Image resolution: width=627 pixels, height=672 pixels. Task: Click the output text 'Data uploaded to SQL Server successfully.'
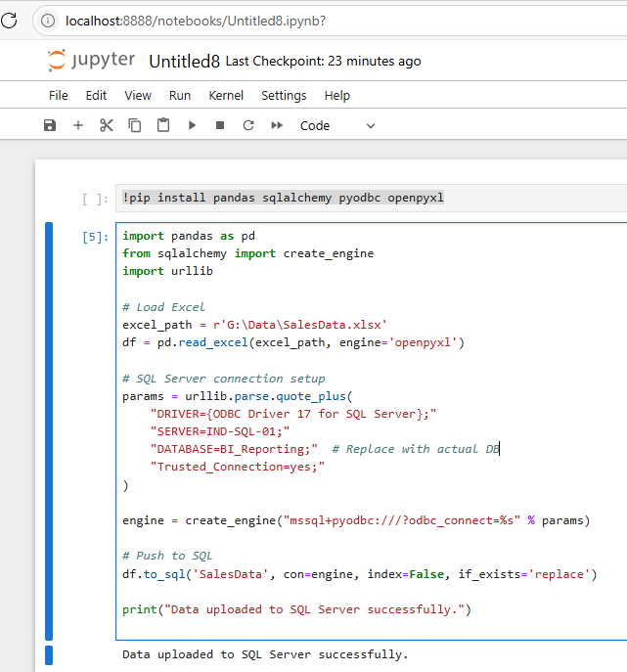(265, 654)
